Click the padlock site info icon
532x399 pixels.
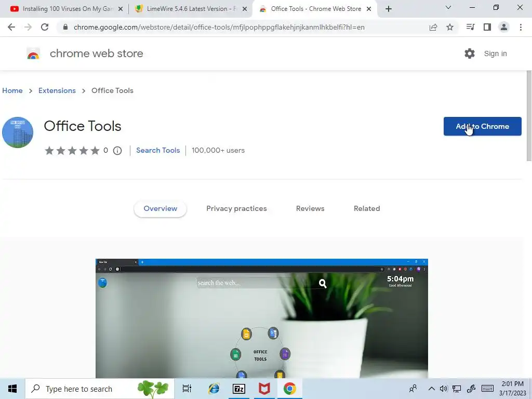(65, 27)
